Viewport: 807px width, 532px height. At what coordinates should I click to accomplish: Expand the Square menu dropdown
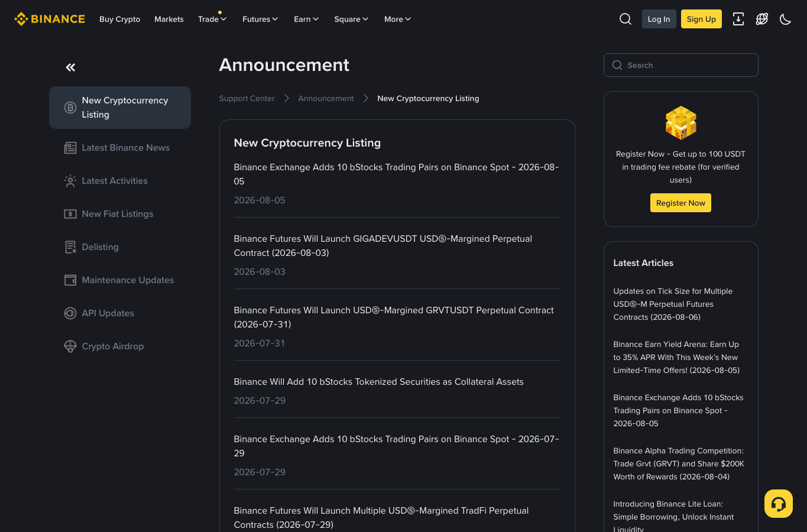(x=351, y=19)
